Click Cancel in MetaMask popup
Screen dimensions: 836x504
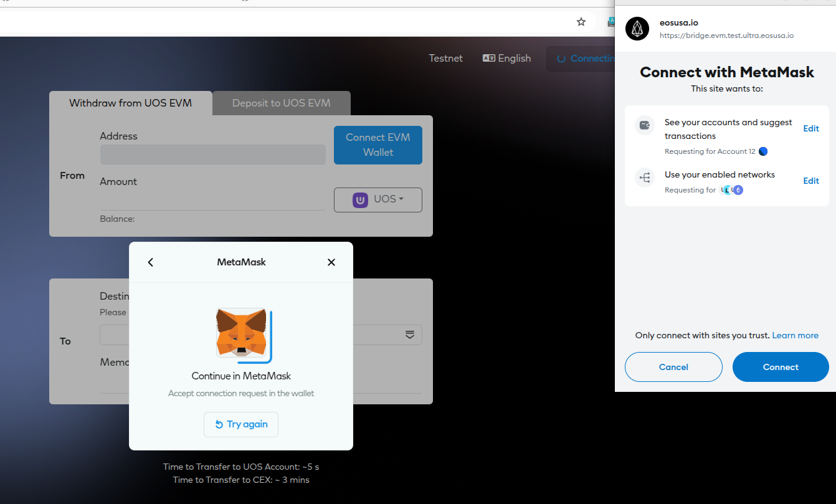click(673, 367)
